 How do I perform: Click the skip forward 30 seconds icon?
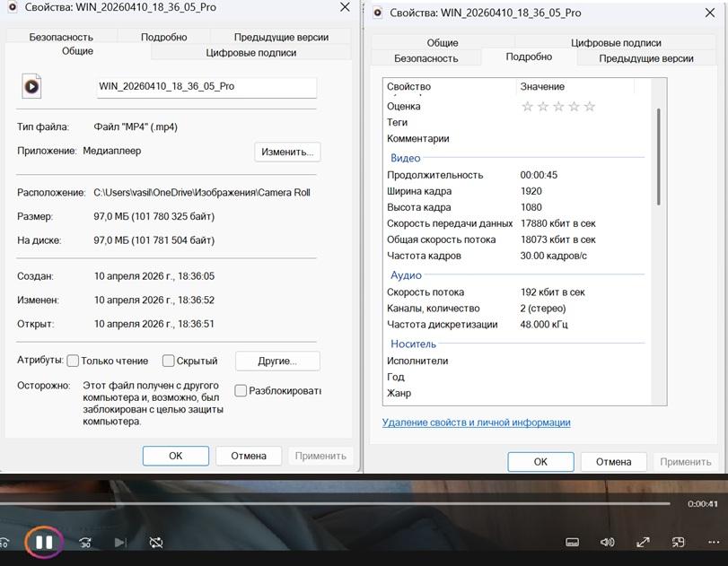(85, 543)
